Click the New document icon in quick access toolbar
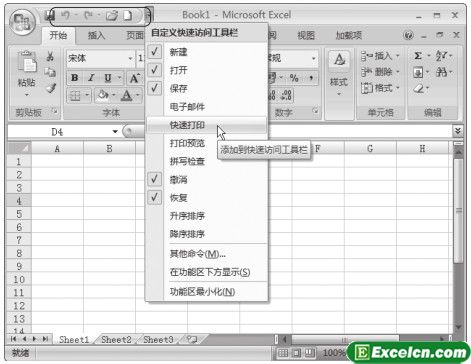 click(x=128, y=15)
